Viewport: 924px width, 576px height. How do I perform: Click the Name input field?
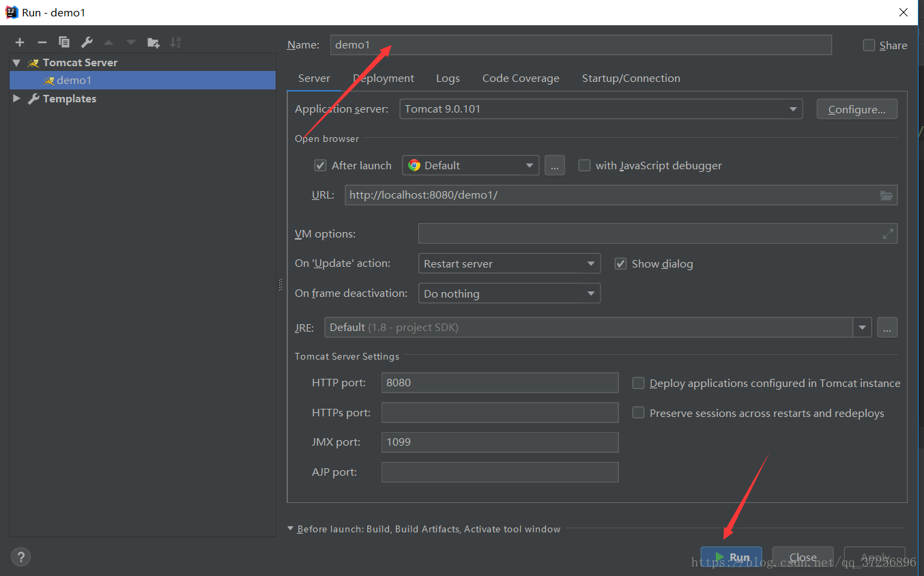coord(581,45)
